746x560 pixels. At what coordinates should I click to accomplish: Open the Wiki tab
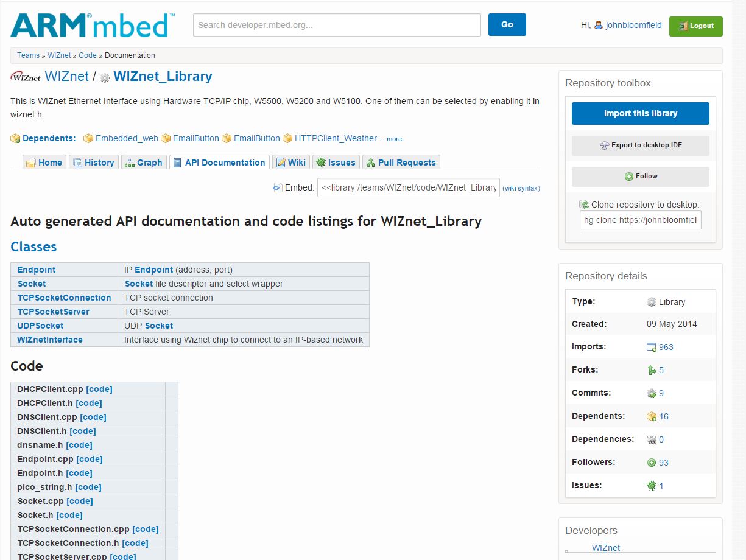[290, 163]
